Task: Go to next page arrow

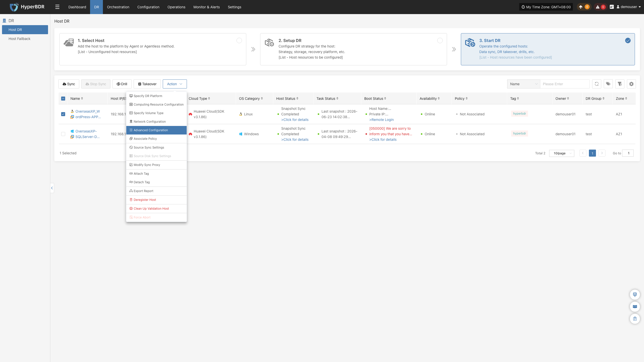Action: [x=602, y=153]
